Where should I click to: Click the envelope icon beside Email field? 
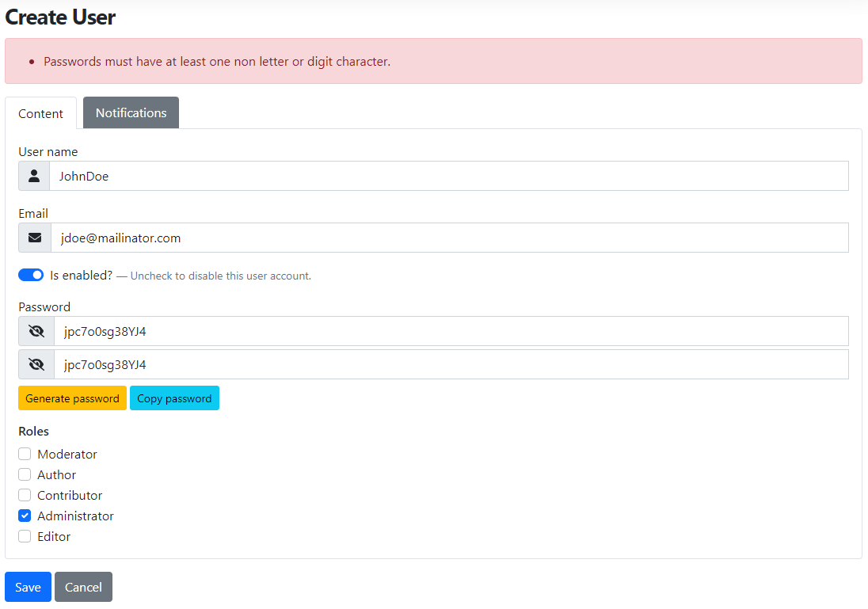[35, 238]
